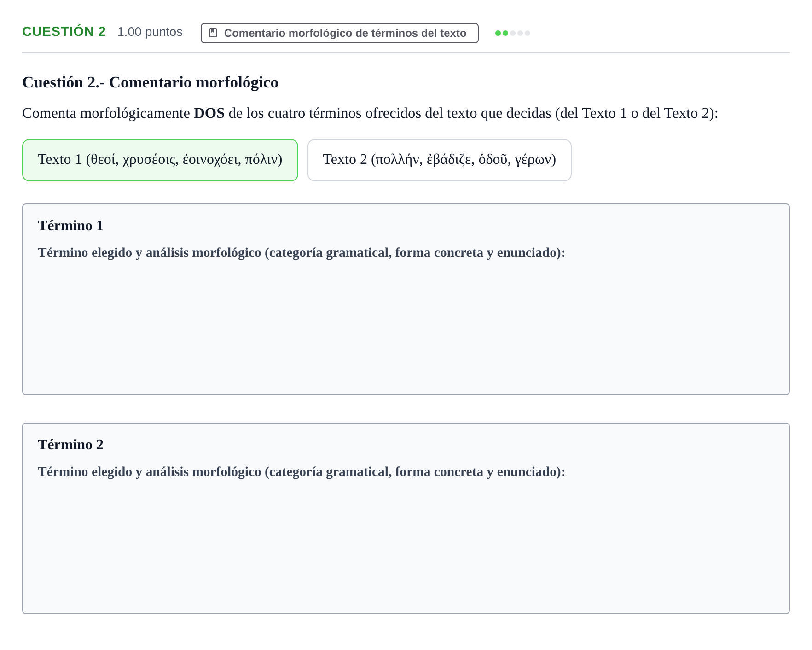Click the bold DOS word in instructions
This screenshot has width=812, height=650.
[x=209, y=113]
